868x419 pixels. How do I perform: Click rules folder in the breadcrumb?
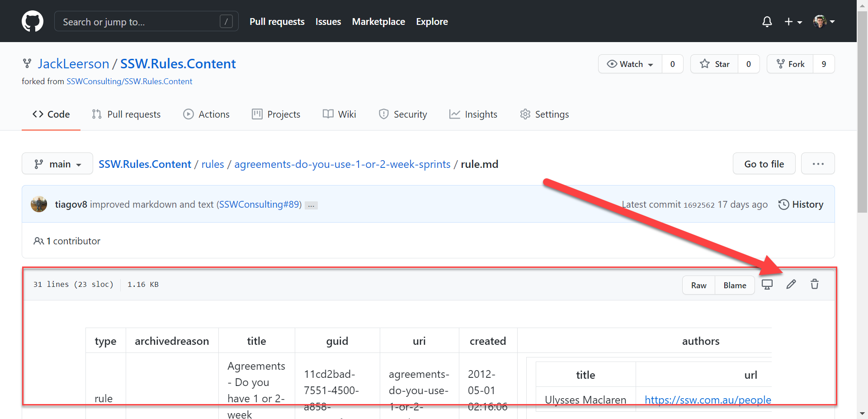click(x=212, y=164)
